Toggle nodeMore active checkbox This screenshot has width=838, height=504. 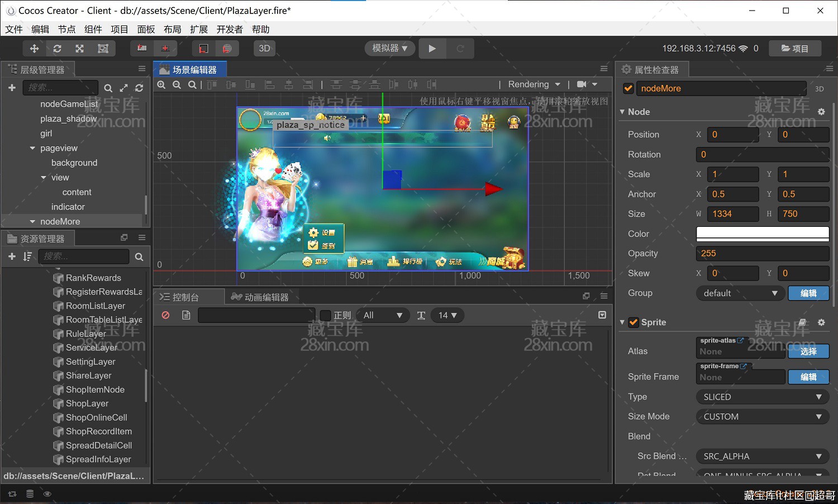628,88
